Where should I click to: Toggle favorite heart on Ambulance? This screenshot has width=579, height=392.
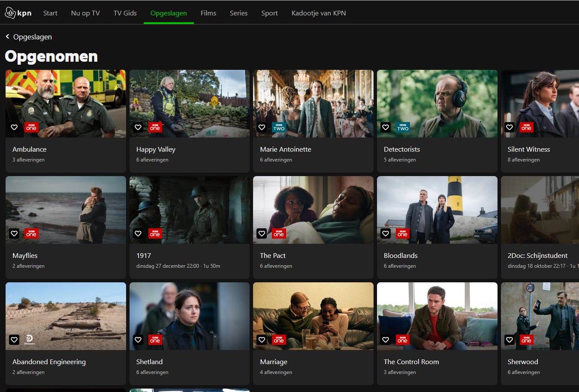tap(14, 127)
